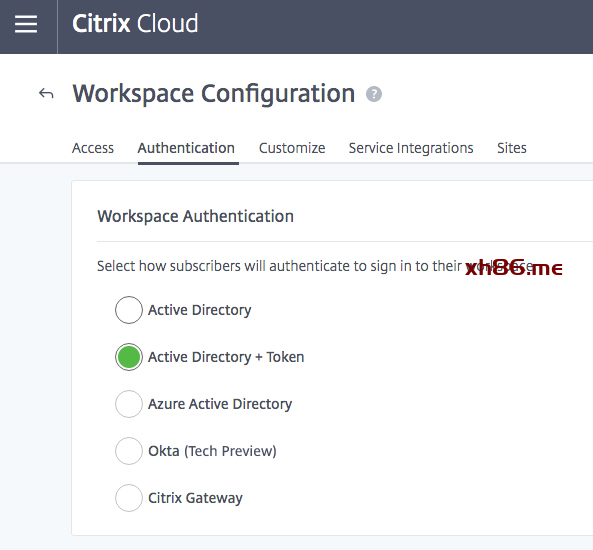The image size is (593, 550).
Task: Open the hamburger navigation menu
Action: coord(26,24)
